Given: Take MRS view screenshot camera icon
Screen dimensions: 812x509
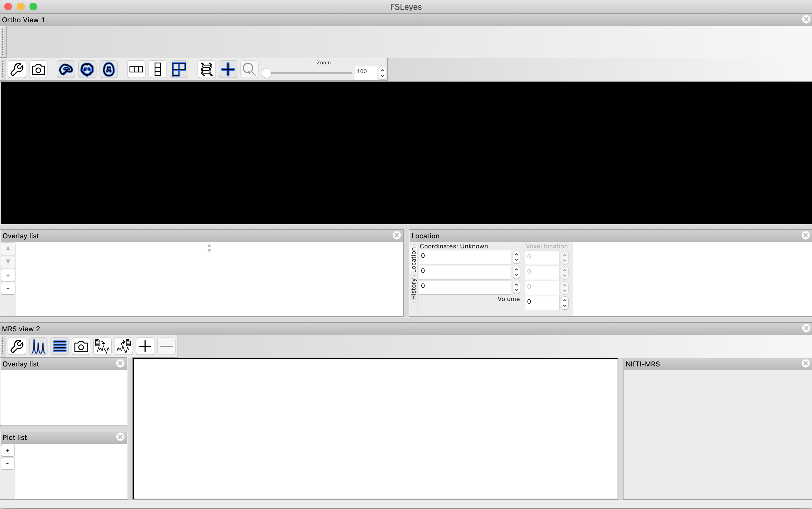Looking at the screenshot, I should point(81,346).
